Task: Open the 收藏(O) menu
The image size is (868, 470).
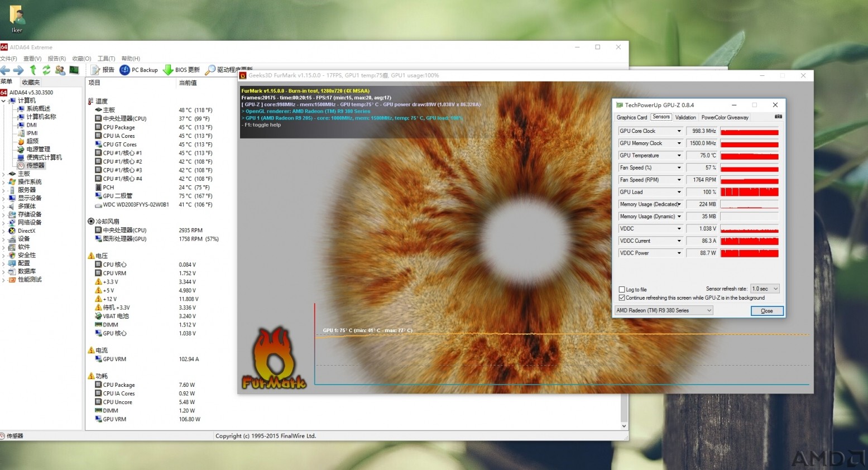Action: [81, 59]
